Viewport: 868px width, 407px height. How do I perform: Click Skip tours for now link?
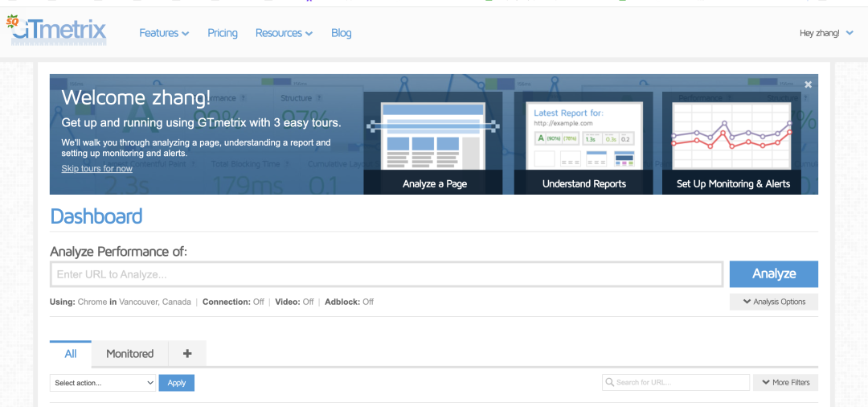point(96,169)
